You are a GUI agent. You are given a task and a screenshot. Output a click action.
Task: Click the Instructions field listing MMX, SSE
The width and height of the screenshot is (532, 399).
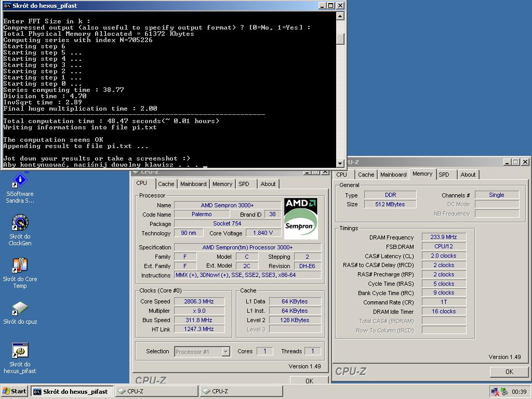(248, 275)
